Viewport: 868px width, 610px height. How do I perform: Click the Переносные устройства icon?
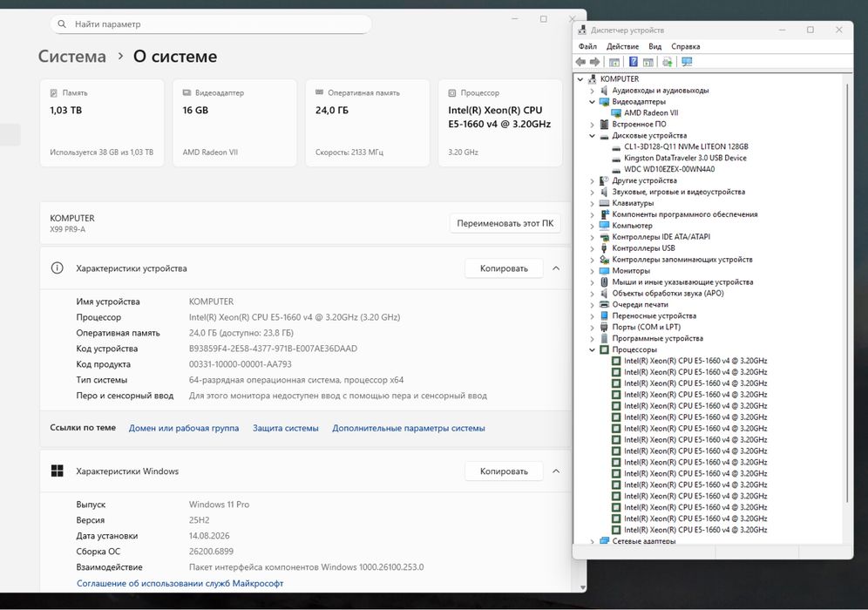click(605, 315)
